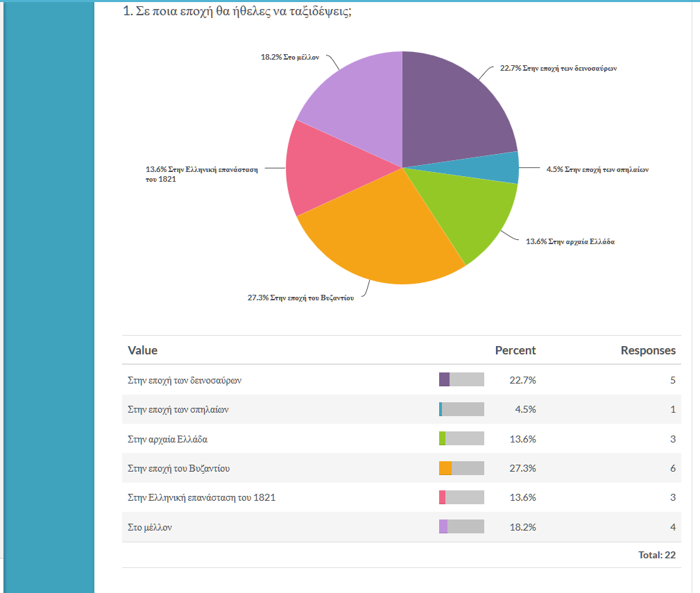
Task: Click the Percent column header
Action: click(515, 350)
